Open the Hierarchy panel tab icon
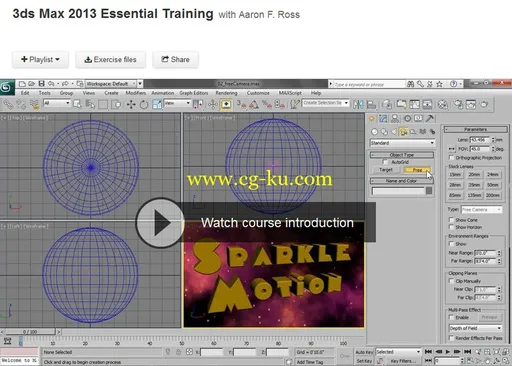Screen dimensions: 512x366 [395, 119]
